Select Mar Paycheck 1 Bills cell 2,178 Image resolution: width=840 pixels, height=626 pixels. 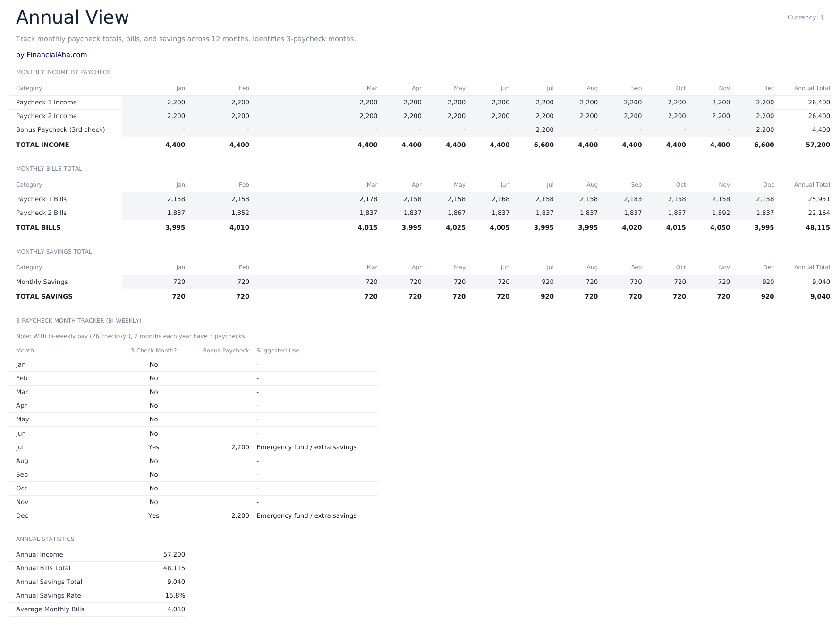click(x=368, y=199)
